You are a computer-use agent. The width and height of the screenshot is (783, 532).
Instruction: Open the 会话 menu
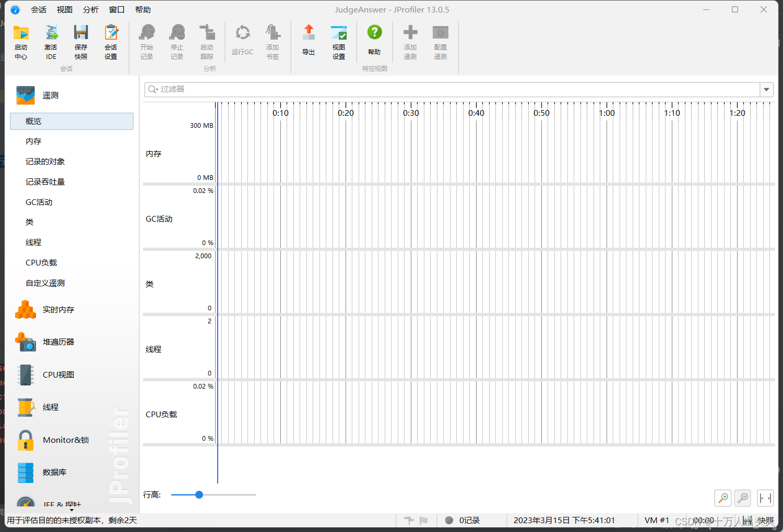pyautogui.click(x=39, y=9)
